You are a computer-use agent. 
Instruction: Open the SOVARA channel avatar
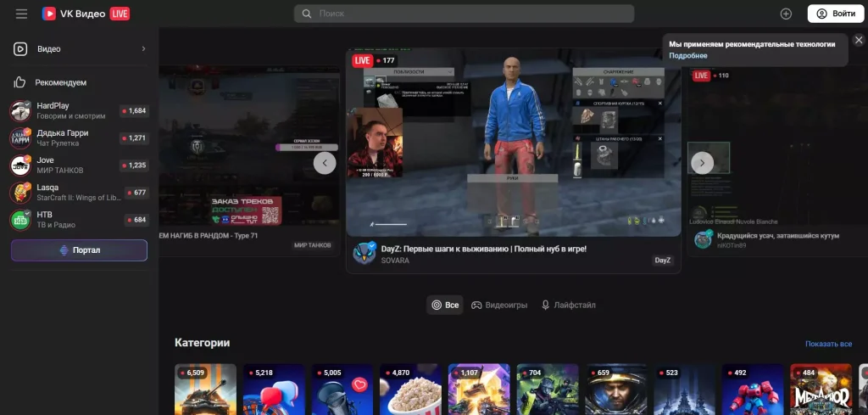364,254
